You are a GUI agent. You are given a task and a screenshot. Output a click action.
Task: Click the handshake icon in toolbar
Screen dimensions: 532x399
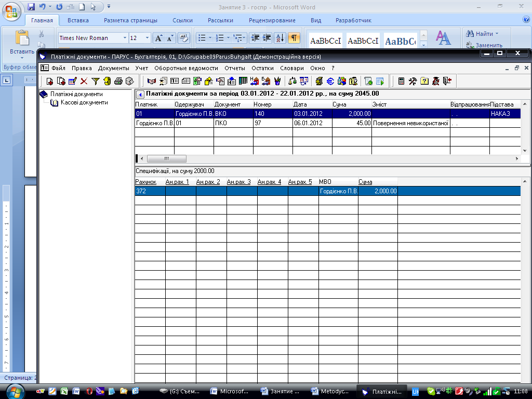click(x=152, y=81)
